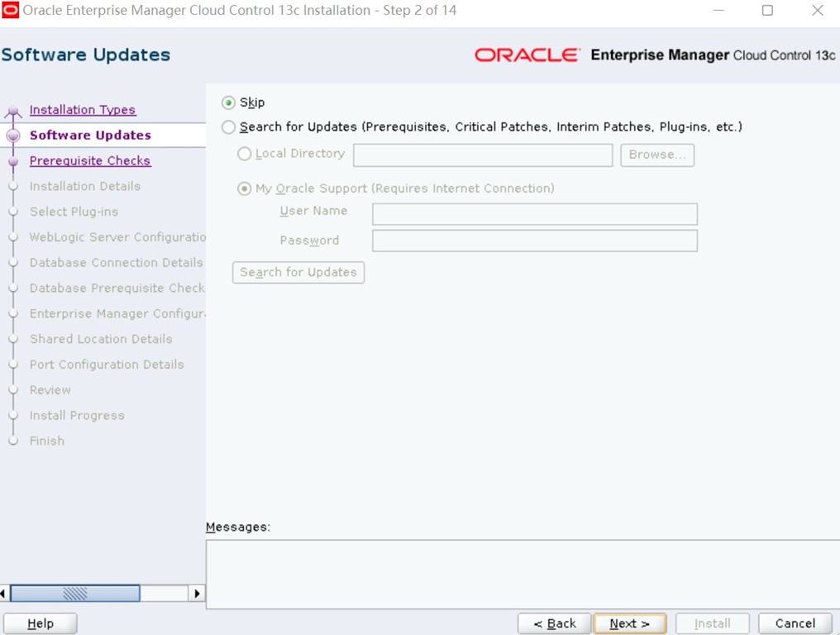Click the Review step in sidebar

click(50, 390)
